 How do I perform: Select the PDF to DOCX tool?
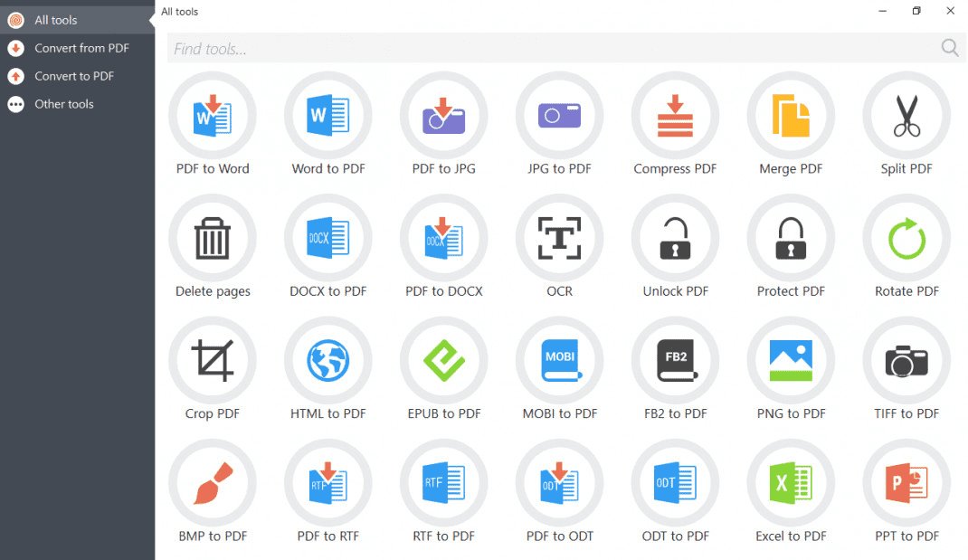point(444,238)
